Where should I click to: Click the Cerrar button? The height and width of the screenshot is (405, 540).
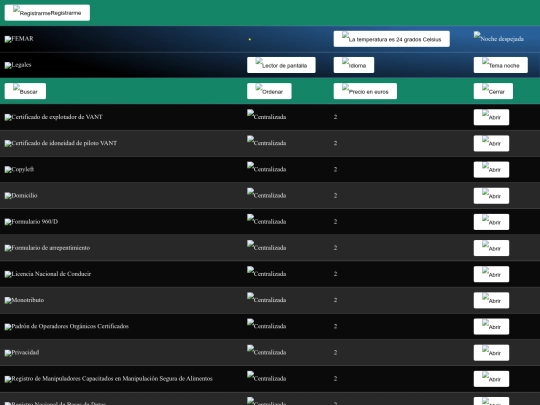pos(493,91)
